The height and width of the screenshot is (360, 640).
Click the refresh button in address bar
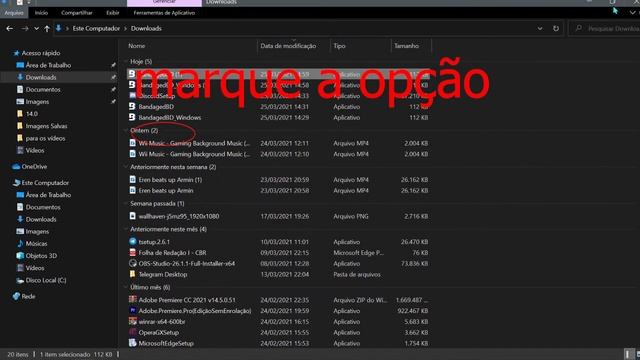tap(556, 29)
